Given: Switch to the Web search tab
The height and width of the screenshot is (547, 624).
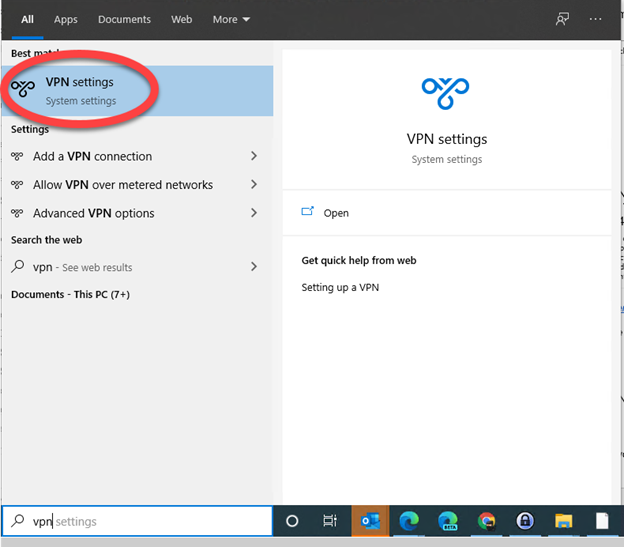Looking at the screenshot, I should [181, 19].
